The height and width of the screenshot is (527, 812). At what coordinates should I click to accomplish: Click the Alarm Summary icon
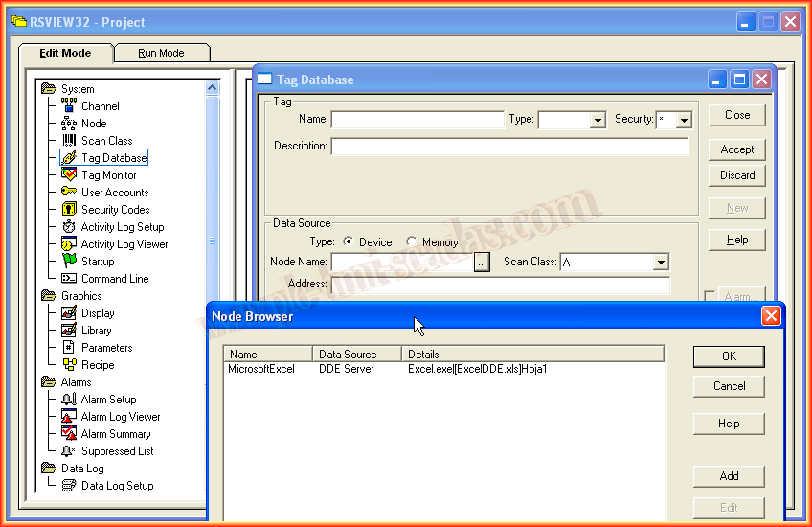pos(69,434)
